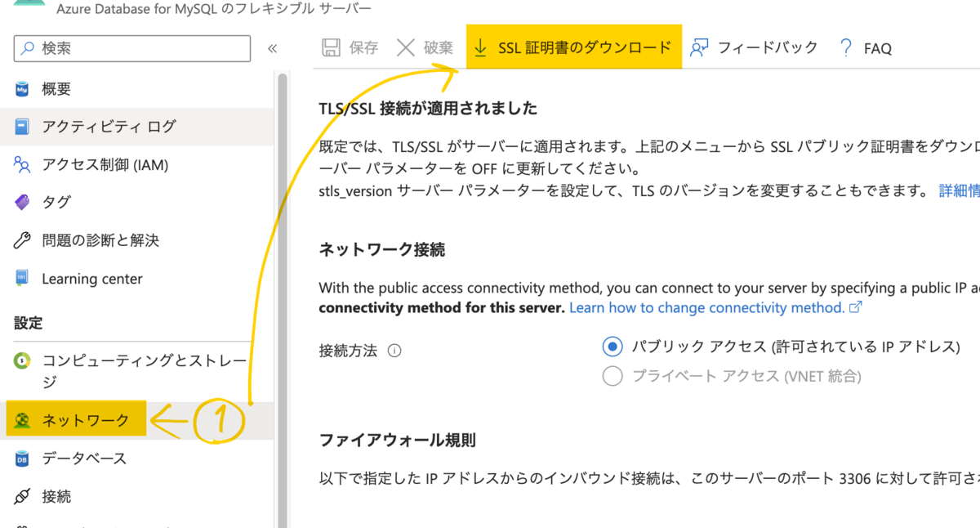Follow the 詳細情報 link
This screenshot has height=528, width=980.
960,190
